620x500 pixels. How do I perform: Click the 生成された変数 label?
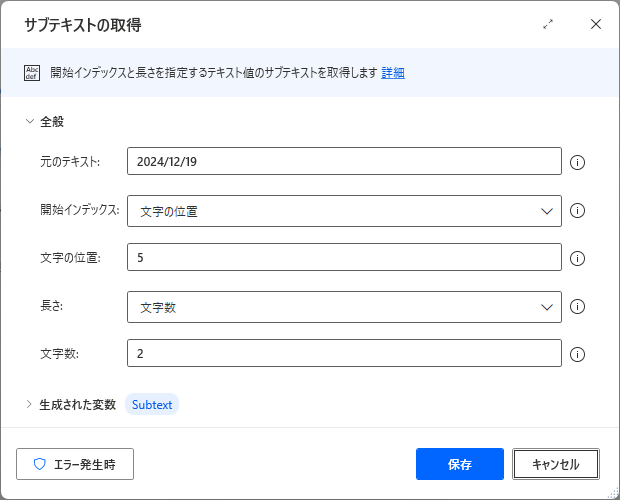tap(78, 405)
